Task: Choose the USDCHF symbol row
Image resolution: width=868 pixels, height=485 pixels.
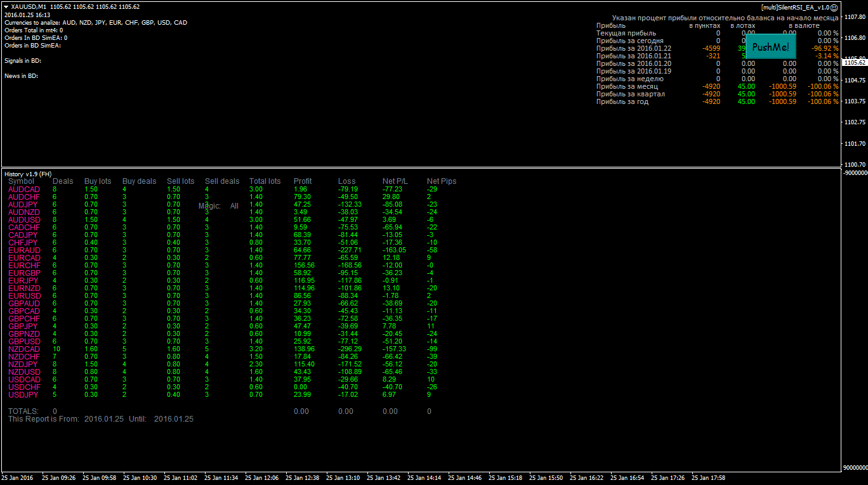Action: [x=24, y=387]
